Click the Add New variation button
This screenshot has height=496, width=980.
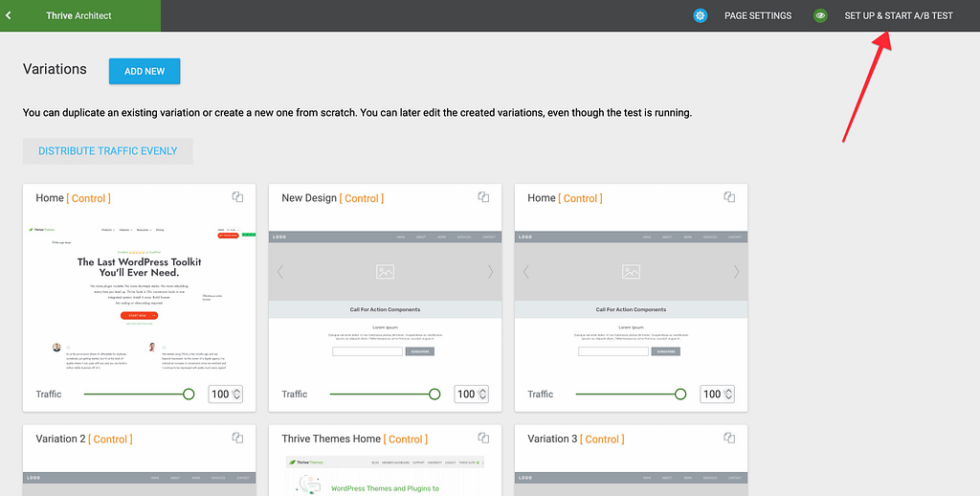coord(145,71)
